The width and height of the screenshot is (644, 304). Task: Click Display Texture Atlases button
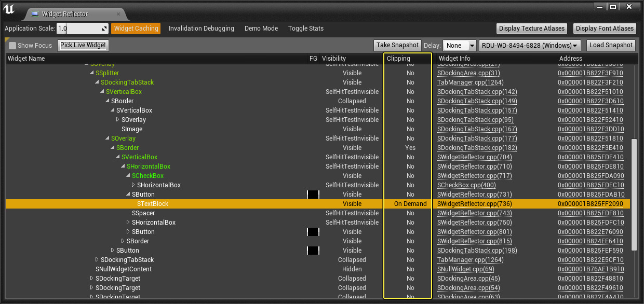click(532, 29)
